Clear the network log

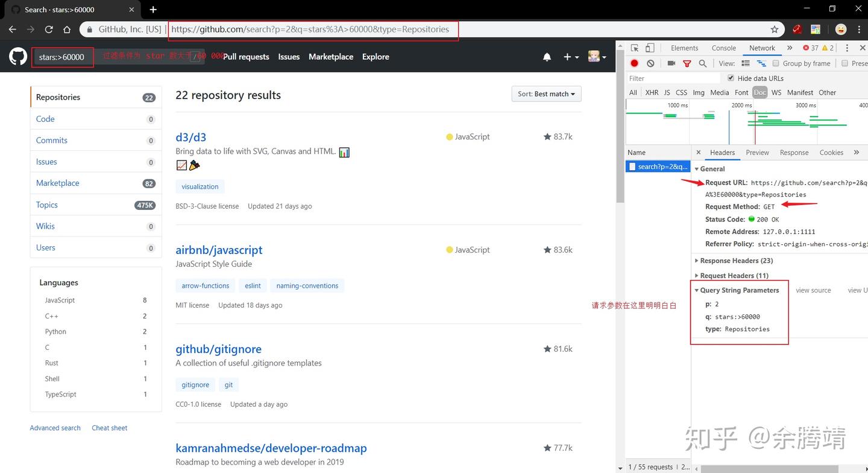coord(650,63)
